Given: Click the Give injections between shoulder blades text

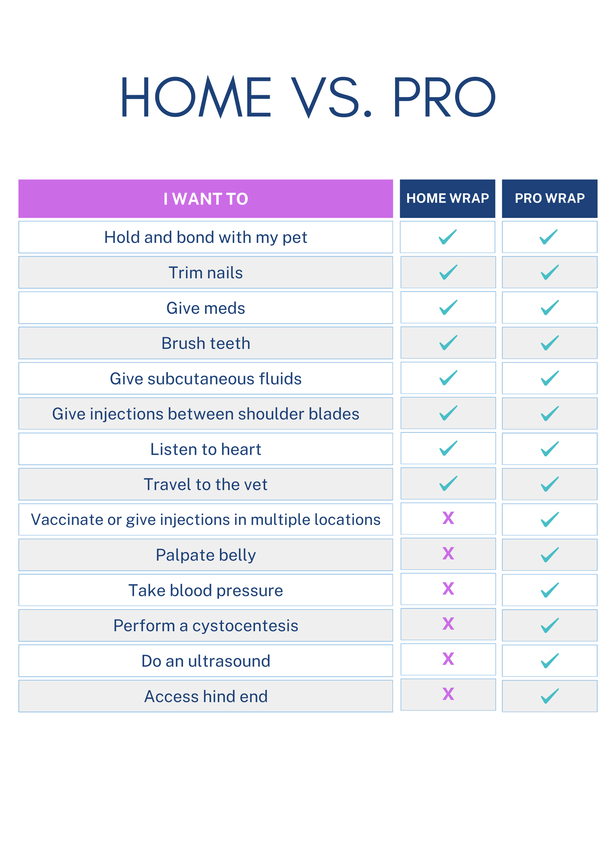Looking at the screenshot, I should 205,414.
